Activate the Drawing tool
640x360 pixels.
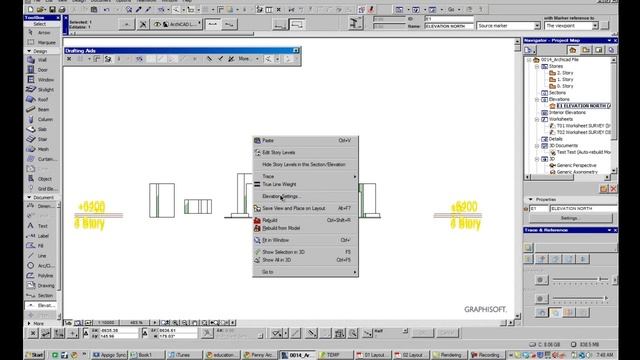41,286
